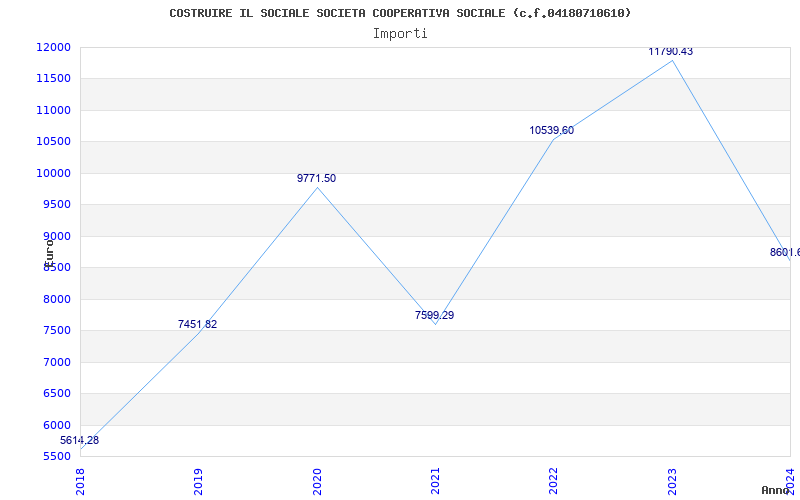Click the data label 10539.60
The width and height of the screenshot is (800, 500).
[552, 131]
